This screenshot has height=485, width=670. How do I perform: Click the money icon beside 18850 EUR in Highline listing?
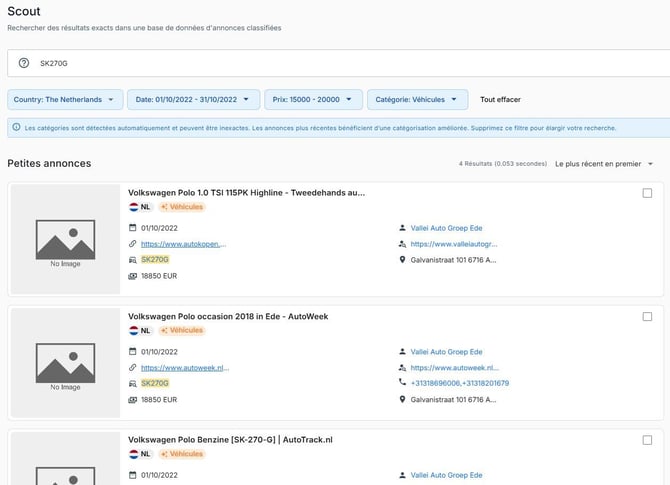(132, 276)
